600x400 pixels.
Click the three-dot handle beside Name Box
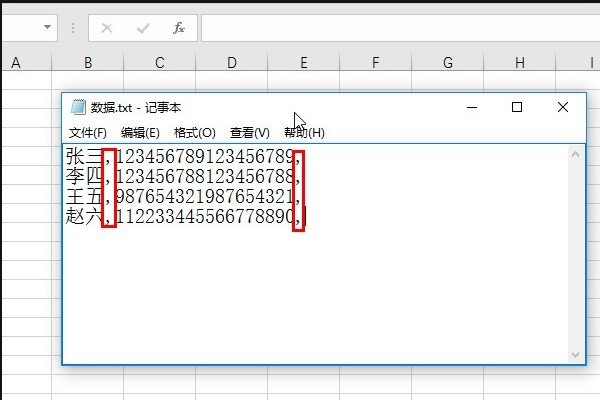tap(73, 28)
